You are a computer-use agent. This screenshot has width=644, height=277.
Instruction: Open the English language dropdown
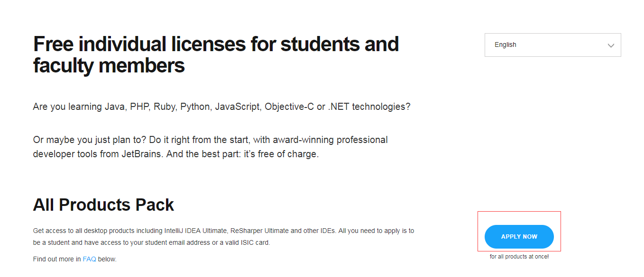point(552,45)
